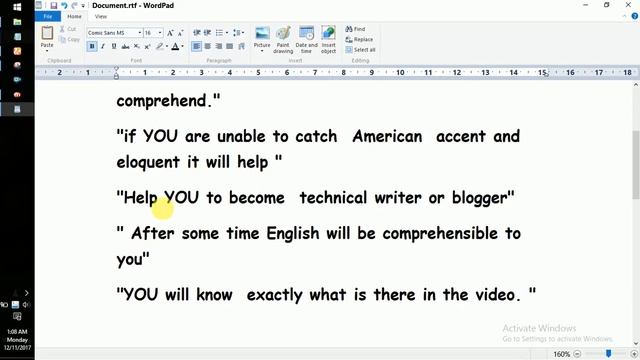Viewport: 640px width, 360px height.
Task: Start a bulleted list
Action: tap(219, 33)
